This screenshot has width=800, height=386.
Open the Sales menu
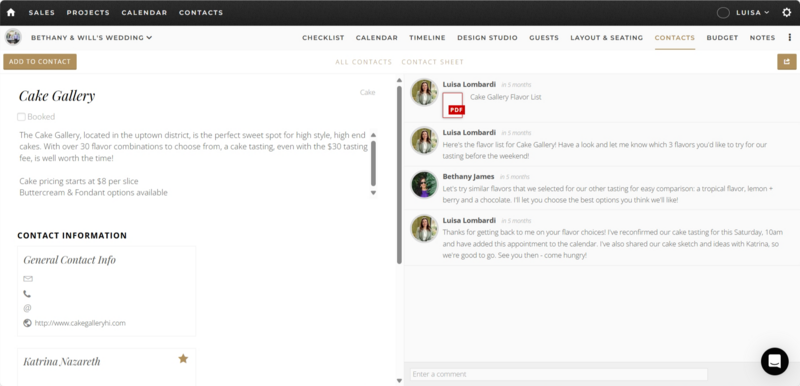click(x=42, y=13)
